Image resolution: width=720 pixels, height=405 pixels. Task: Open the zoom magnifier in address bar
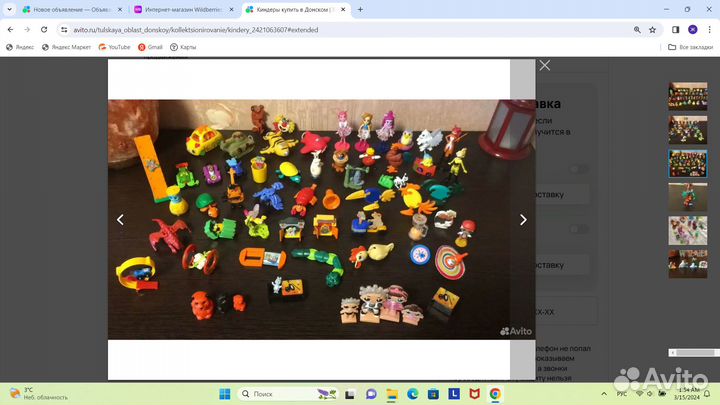(x=637, y=29)
